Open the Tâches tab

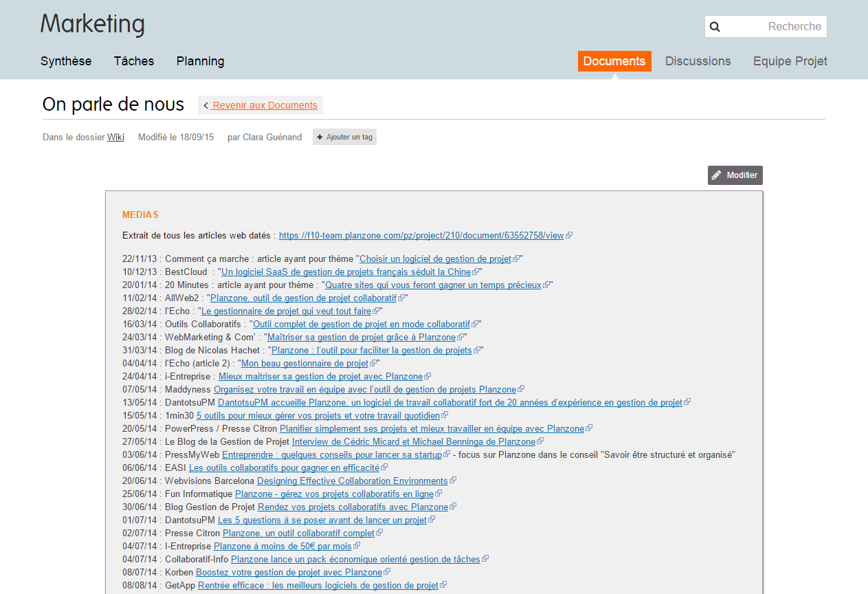click(x=134, y=61)
